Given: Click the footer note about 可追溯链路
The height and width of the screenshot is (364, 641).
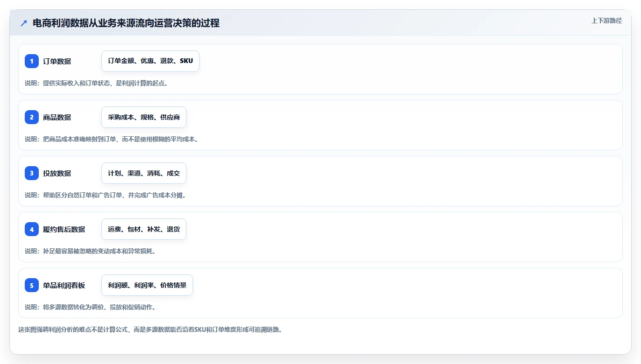Looking at the screenshot, I should click(x=150, y=329).
